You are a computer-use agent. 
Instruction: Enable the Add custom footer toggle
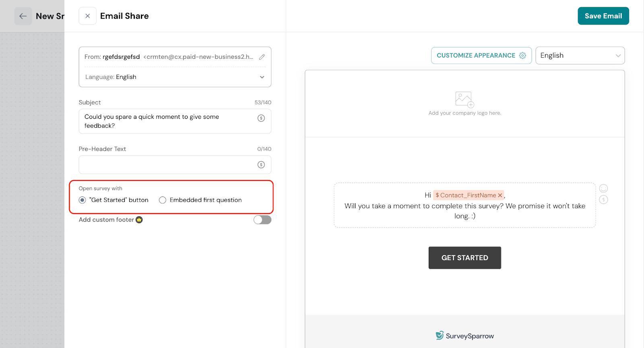(x=262, y=220)
